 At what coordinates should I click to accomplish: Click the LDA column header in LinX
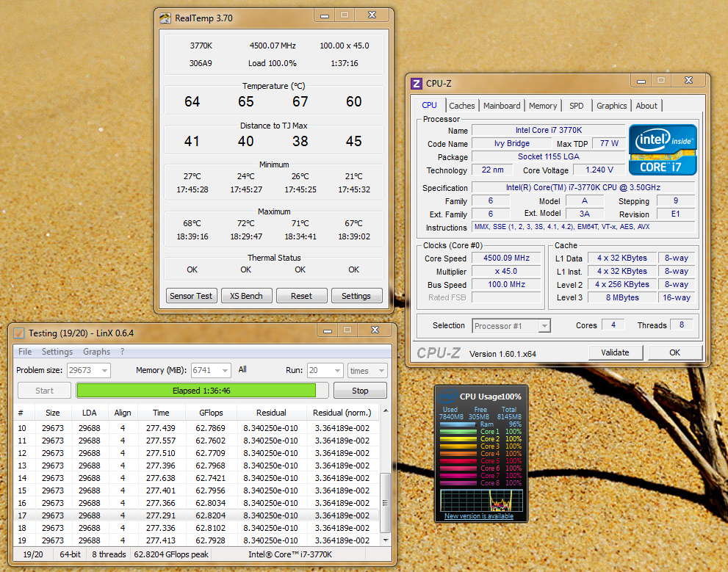(89, 413)
